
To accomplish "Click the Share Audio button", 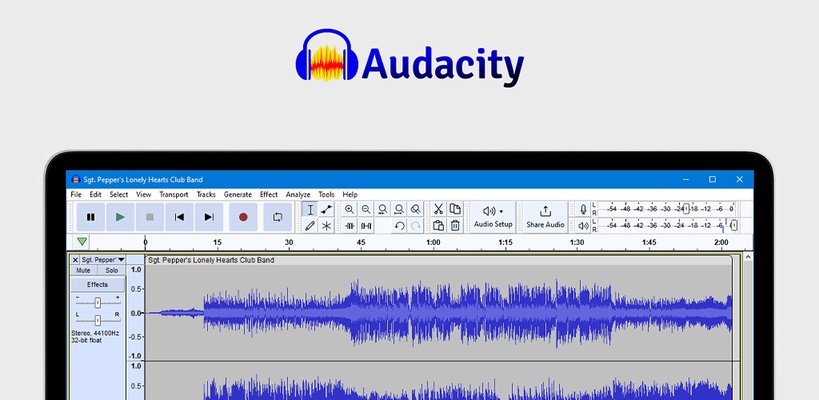I will click(545, 217).
